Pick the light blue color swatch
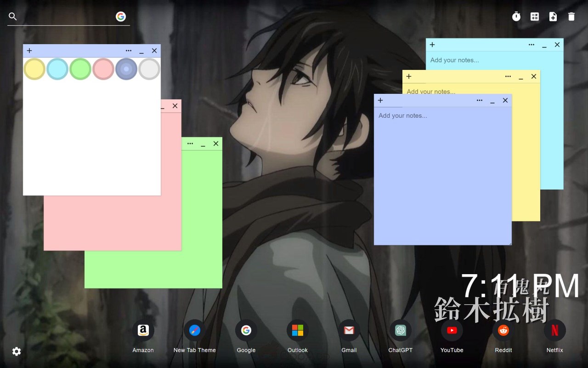Screen dimensions: 588x368 (x=57, y=69)
